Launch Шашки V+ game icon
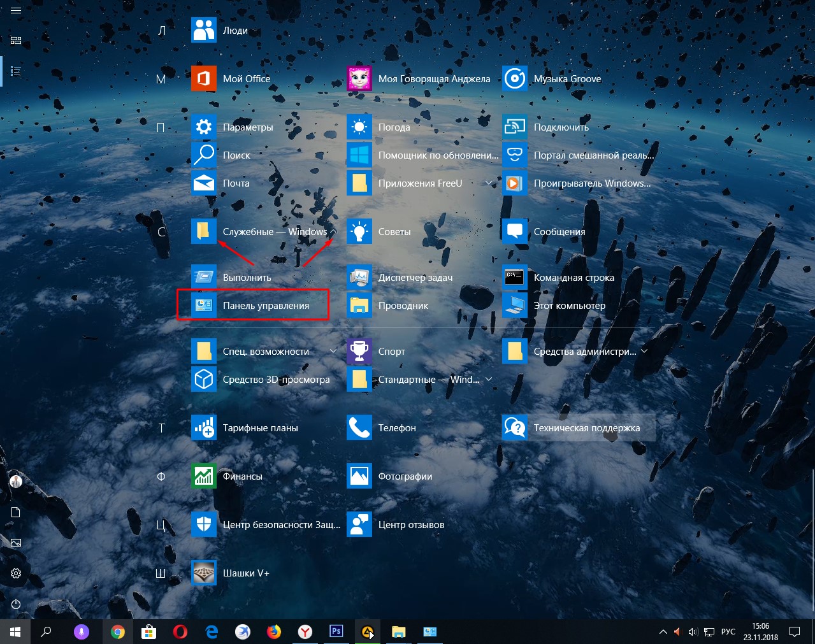 tap(204, 573)
